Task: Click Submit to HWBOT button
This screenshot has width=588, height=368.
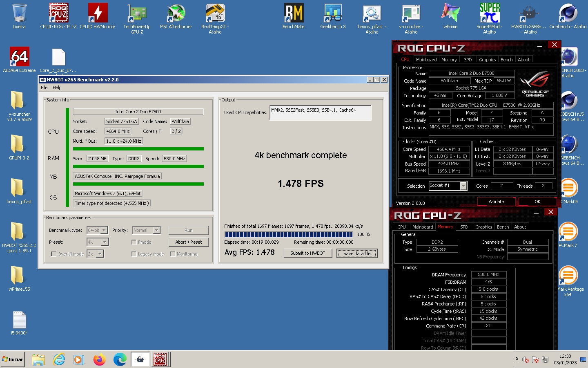Action: [308, 253]
